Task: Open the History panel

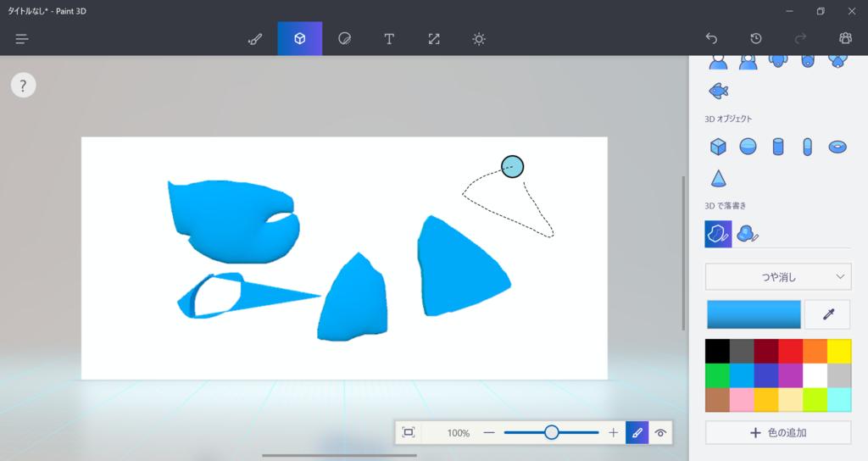Action: tap(756, 39)
